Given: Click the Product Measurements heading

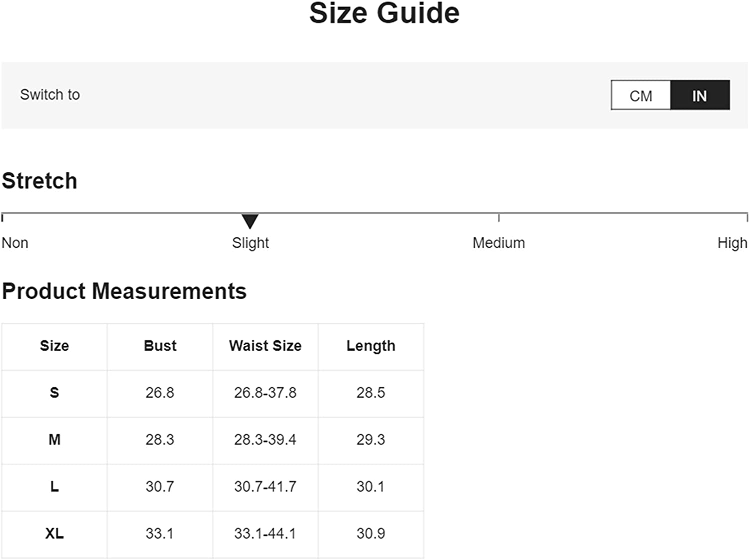Looking at the screenshot, I should (124, 291).
